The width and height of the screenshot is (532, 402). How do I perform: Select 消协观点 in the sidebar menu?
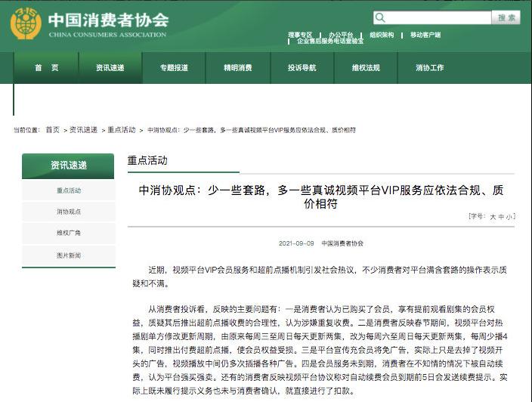click(x=69, y=212)
